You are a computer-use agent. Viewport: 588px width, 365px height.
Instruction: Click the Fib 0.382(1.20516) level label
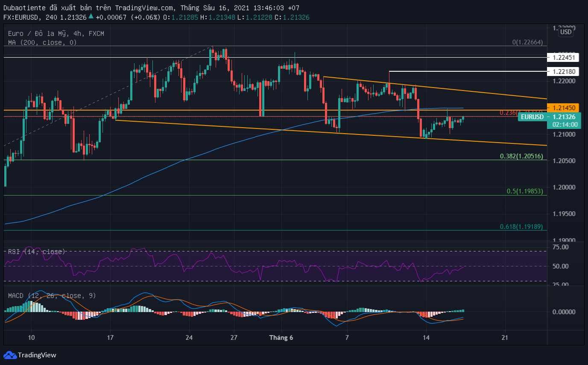point(521,156)
